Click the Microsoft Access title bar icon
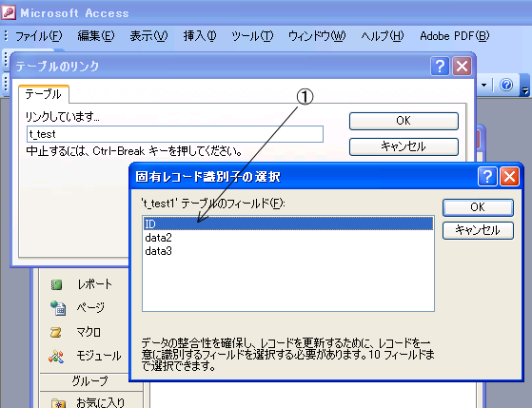Viewport: 532px width, 408px height. [9, 13]
